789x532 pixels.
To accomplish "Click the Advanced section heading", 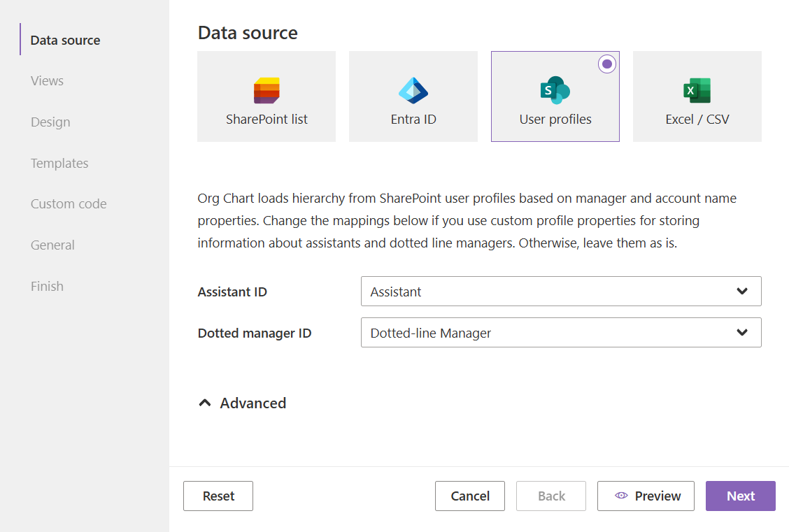I will [253, 403].
